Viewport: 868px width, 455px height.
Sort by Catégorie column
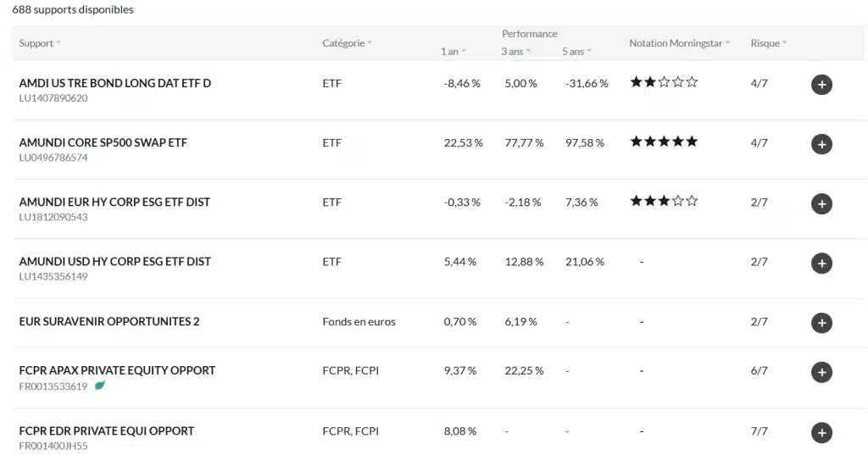(x=347, y=43)
